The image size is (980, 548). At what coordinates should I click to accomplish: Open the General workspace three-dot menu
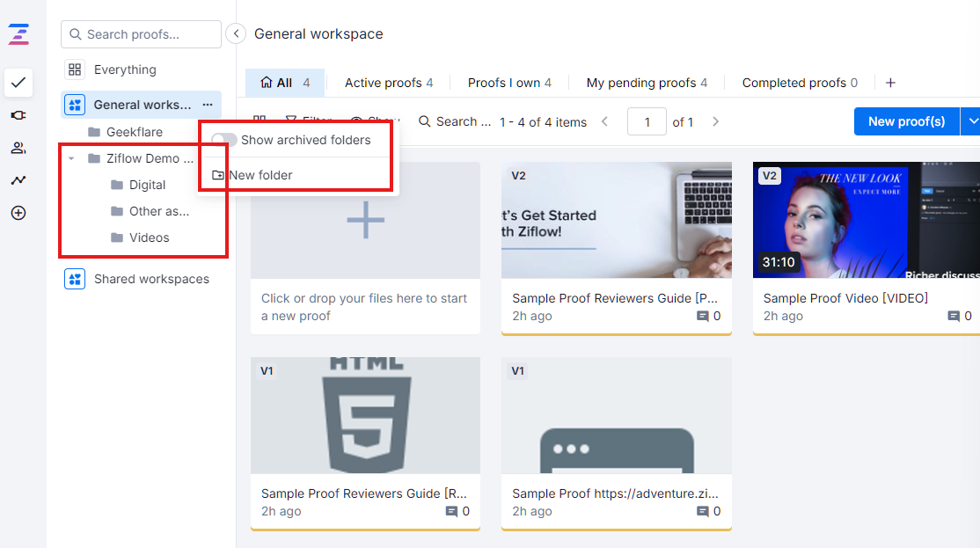208,105
